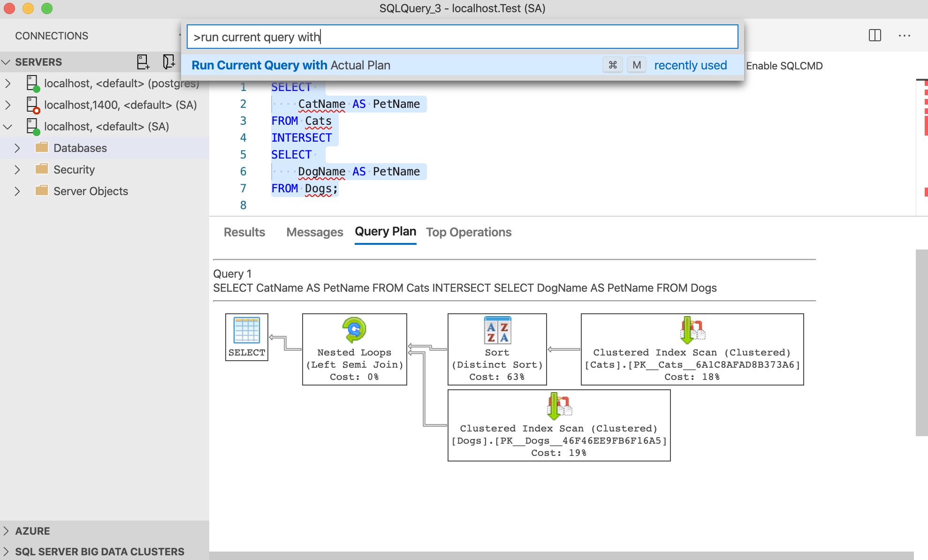Click the server icon beside localhost postgres connection
The width and height of the screenshot is (928, 560).
click(32, 83)
